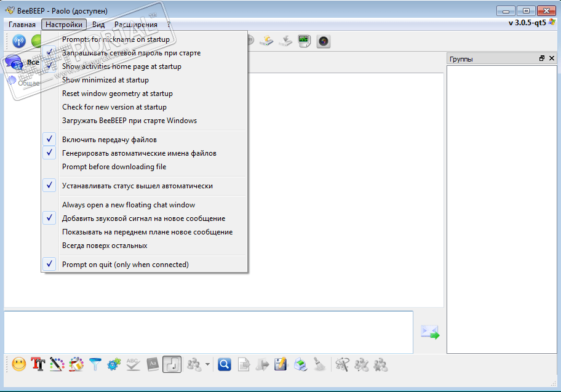Click the camera screenshot icon in toolbar
This screenshot has width=561, height=392.
pyautogui.click(x=324, y=41)
